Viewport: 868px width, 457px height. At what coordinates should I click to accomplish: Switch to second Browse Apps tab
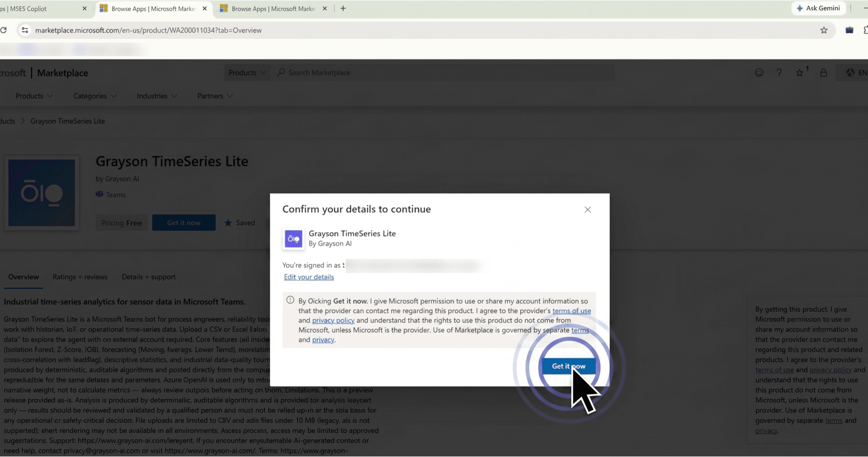[273, 9]
